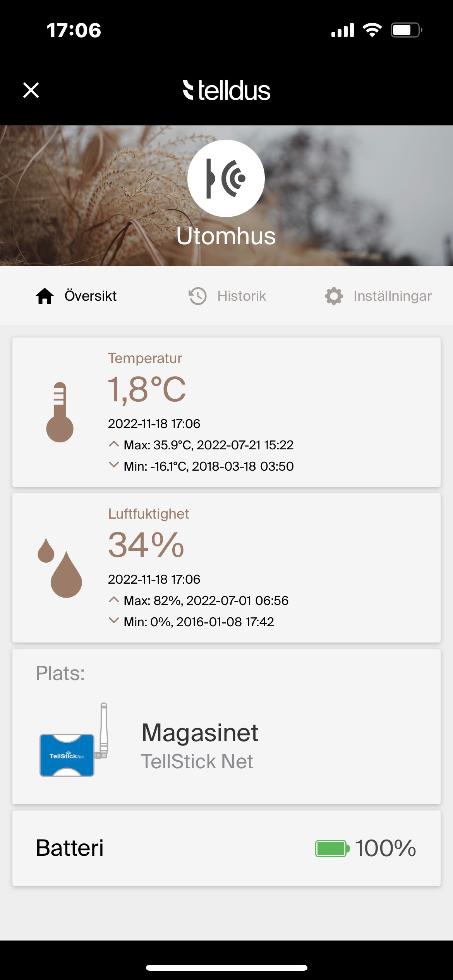Tap the down chevron beside Min -16.1°C

113,465
